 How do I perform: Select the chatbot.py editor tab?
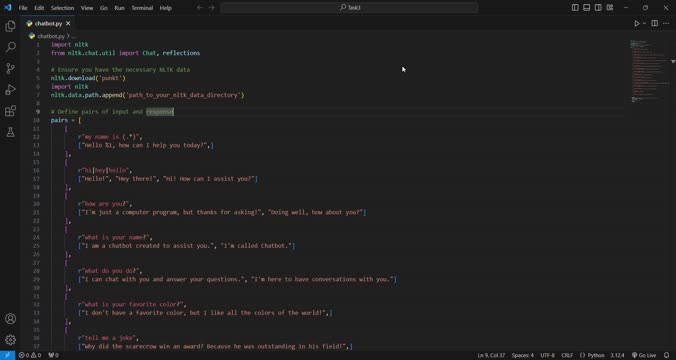pyautogui.click(x=48, y=23)
